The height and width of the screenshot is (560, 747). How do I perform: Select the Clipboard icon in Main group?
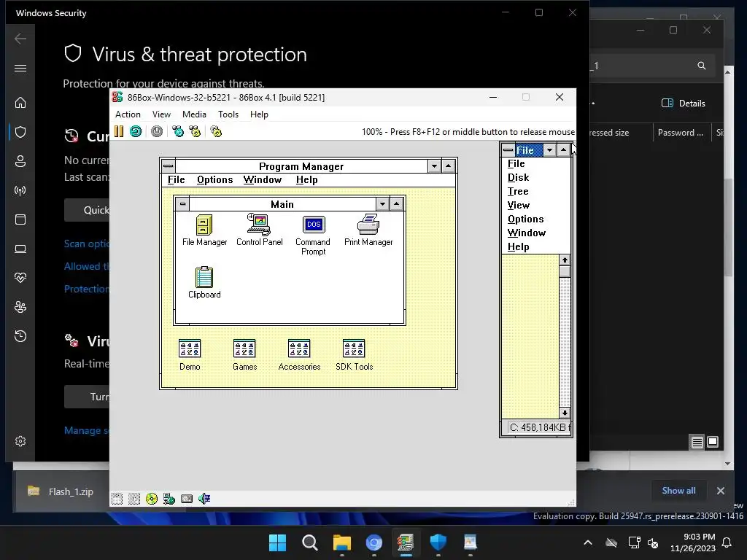pos(204,283)
